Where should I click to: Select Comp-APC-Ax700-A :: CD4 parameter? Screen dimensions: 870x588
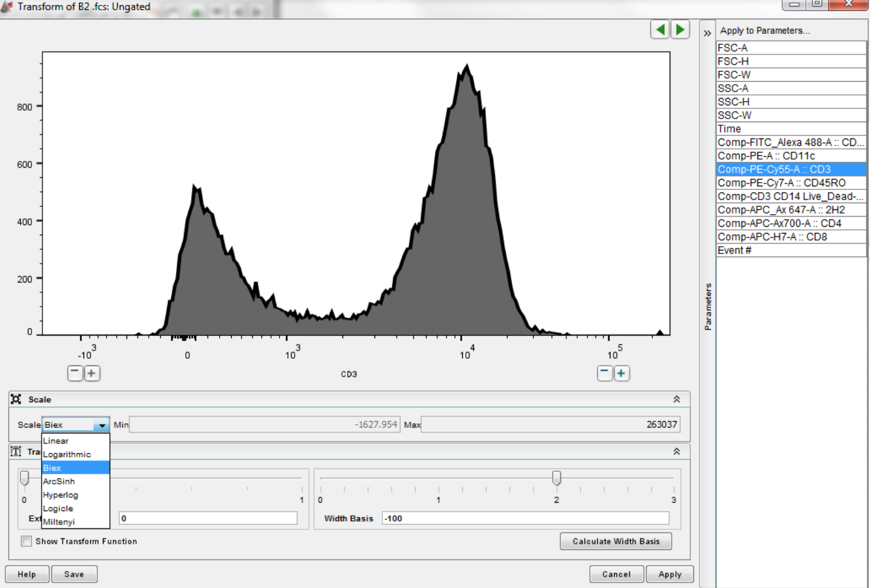click(x=791, y=223)
